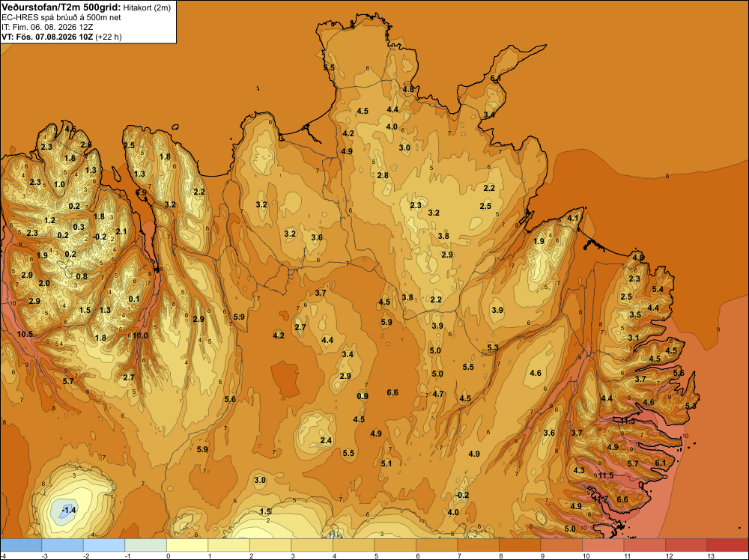This screenshot has height=560, width=749.
Task: Click the temperature value '0.8'
Action: [82, 276]
